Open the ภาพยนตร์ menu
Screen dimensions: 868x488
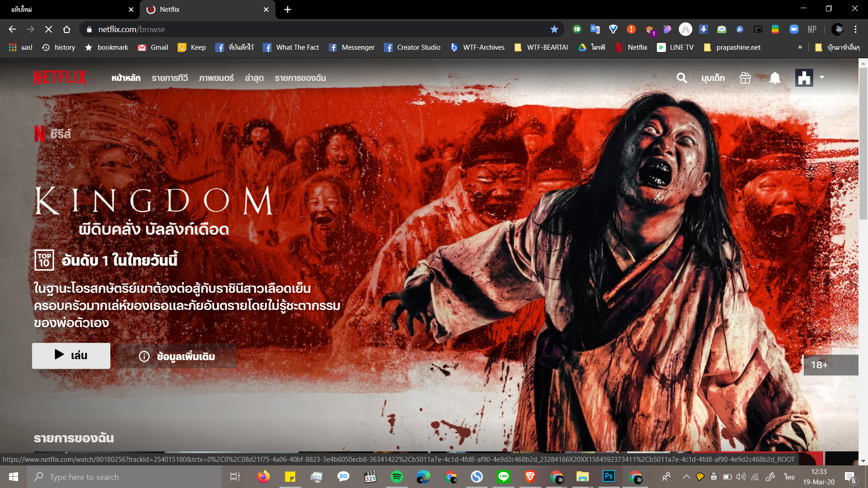(x=216, y=78)
